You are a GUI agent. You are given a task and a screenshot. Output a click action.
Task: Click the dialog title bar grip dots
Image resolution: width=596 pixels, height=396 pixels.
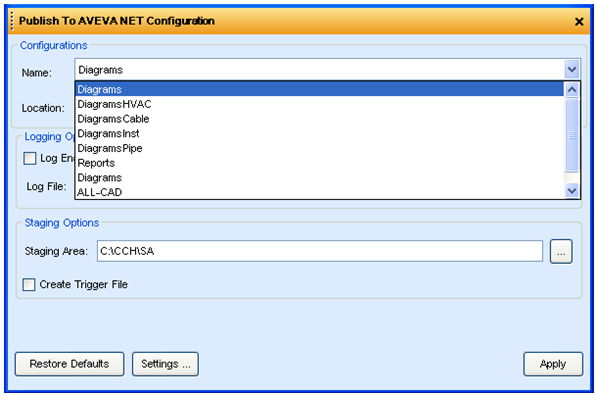coord(12,21)
